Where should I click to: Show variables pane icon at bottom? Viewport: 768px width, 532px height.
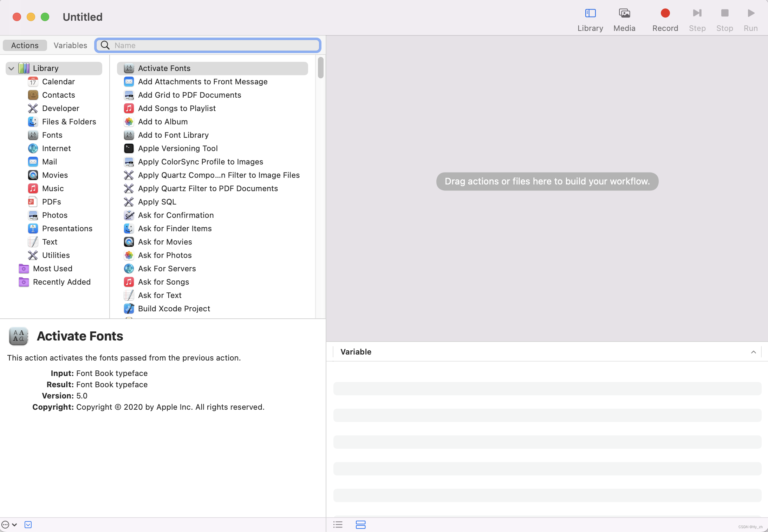click(x=360, y=525)
